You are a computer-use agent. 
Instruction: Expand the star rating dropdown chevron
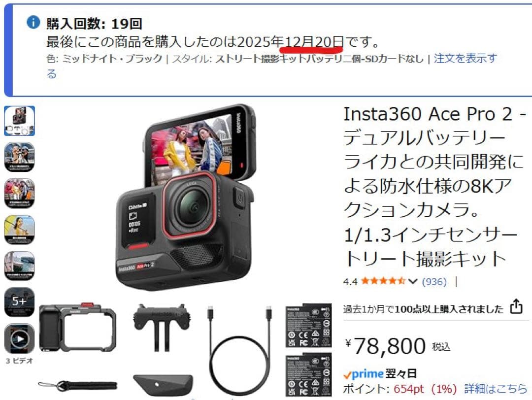[413, 281]
